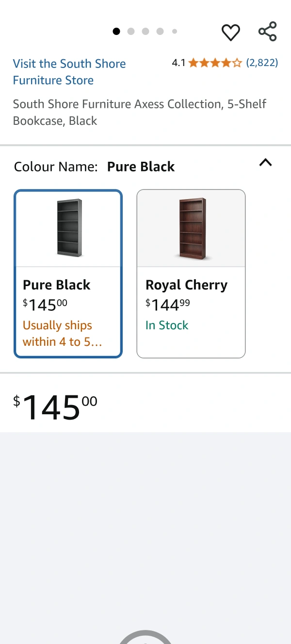291x644 pixels.
Task: Tap the Royal Cherry In Stock label
Action: point(167,325)
